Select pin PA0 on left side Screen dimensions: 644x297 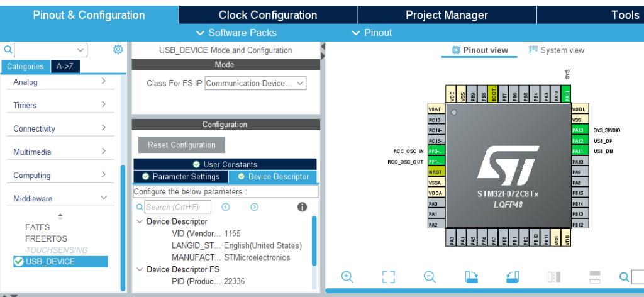tap(436, 204)
